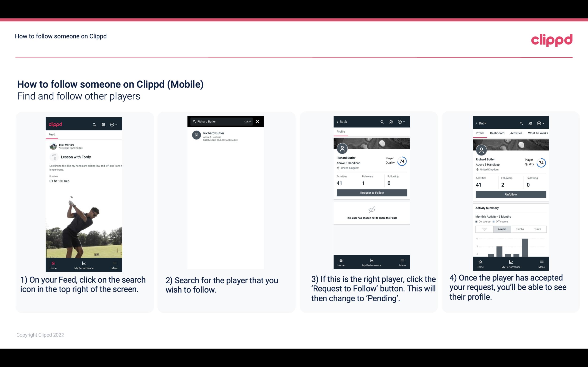Click the Unfollow button on Richard Butler's profile
The width and height of the screenshot is (588, 367).
point(511,194)
